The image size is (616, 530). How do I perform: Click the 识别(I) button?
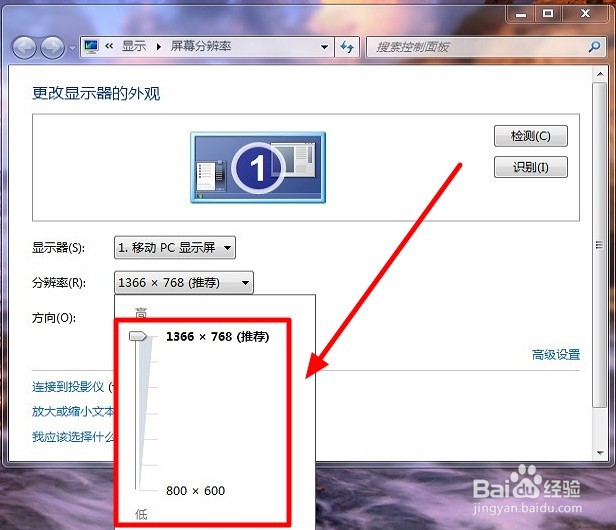pos(531,167)
